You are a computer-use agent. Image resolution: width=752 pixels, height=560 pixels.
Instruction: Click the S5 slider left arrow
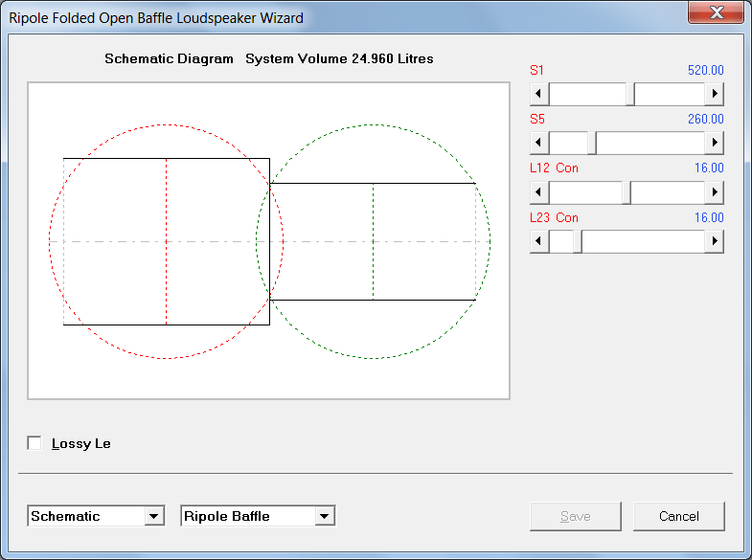click(x=539, y=143)
